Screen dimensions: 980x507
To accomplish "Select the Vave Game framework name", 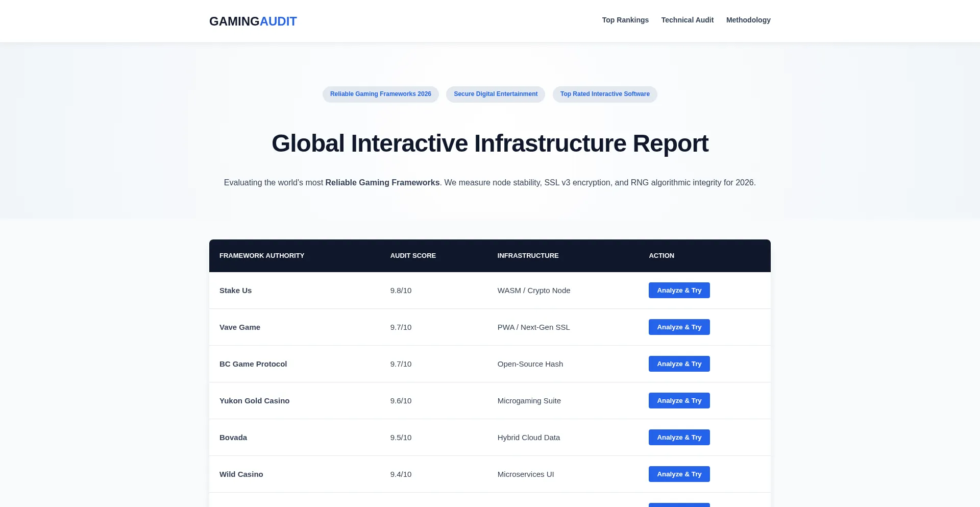I will (x=240, y=327).
